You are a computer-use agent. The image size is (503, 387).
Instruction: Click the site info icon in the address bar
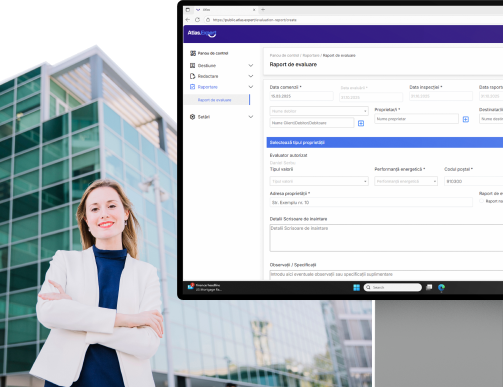208,20
